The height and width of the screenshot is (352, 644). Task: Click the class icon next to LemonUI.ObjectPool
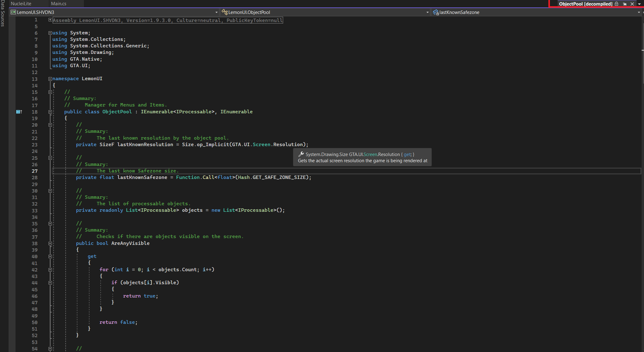pyautogui.click(x=225, y=12)
